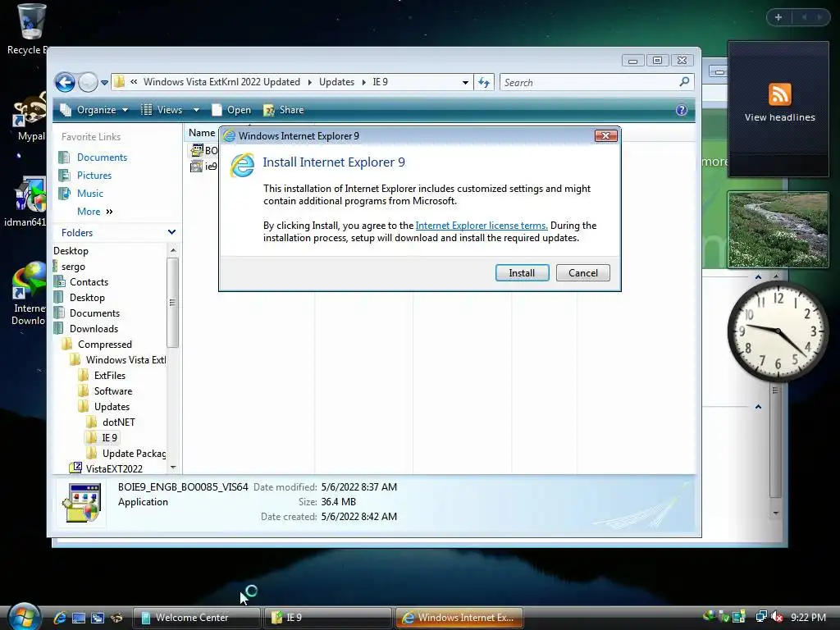Click the network tray icon
The width and height of the screenshot is (840, 630).
(760, 617)
